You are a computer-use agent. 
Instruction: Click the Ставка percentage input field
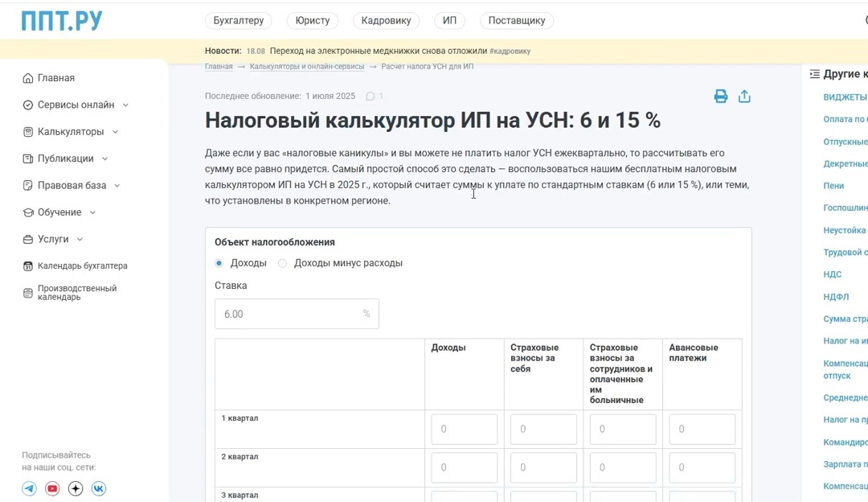[x=297, y=314]
